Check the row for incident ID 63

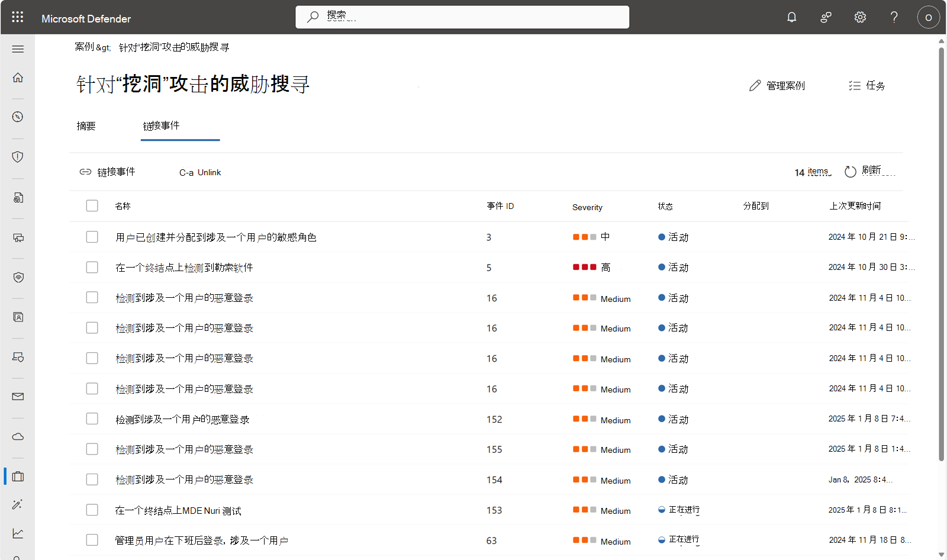point(92,540)
